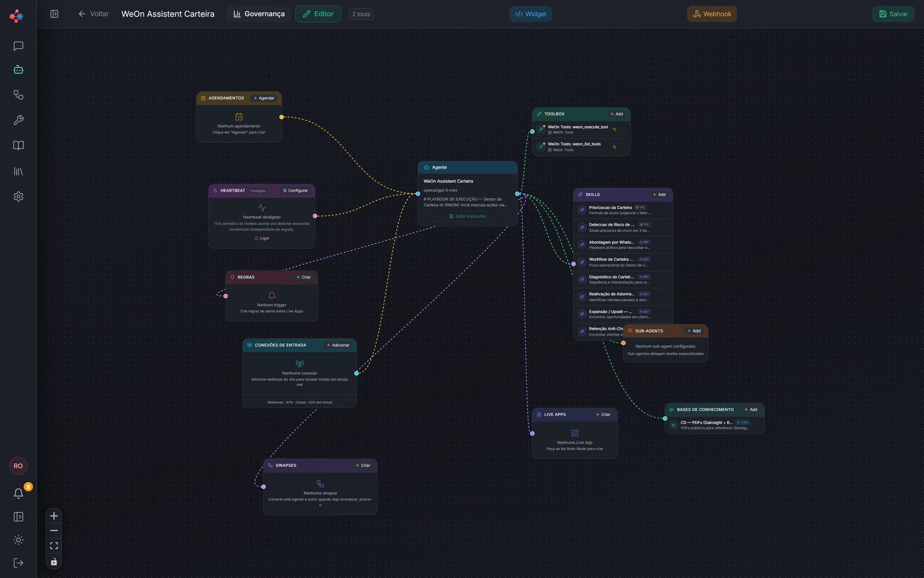Click the openai/gpt-5-mini model label
This screenshot has width=924, height=578.
click(x=440, y=190)
